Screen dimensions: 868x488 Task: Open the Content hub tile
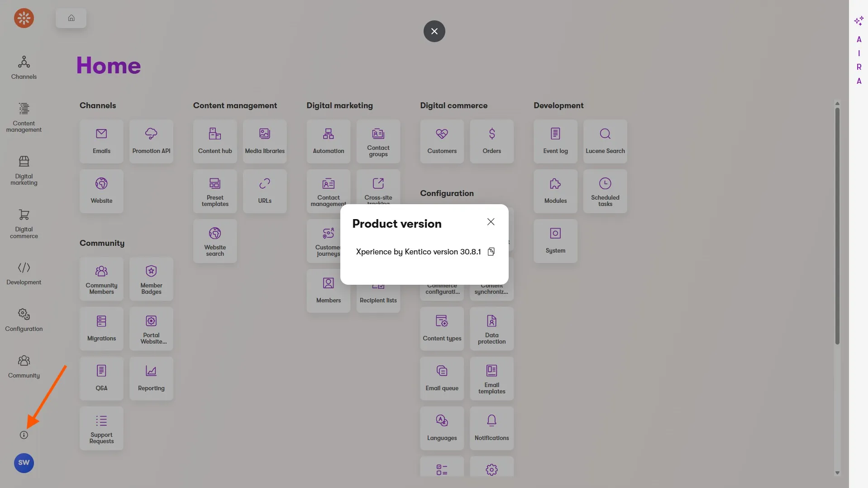[x=215, y=141]
